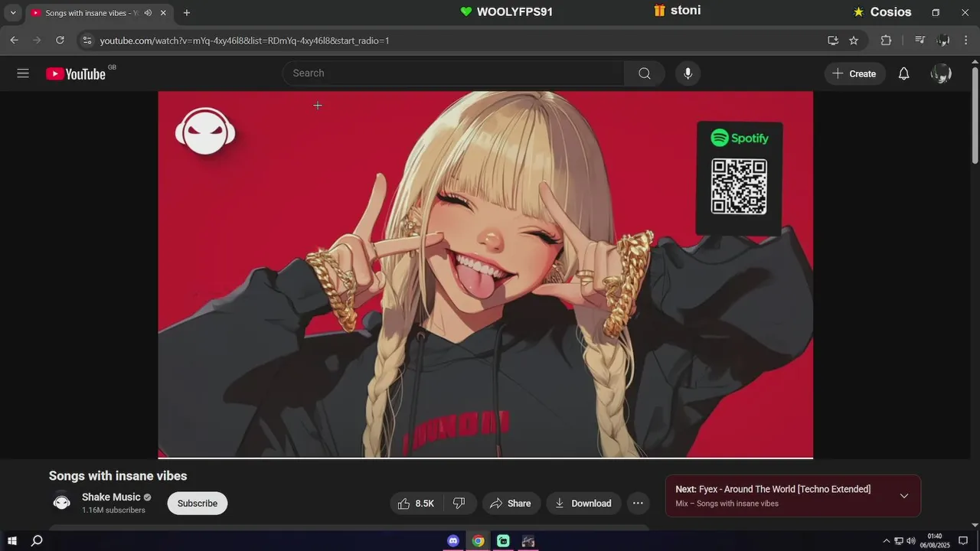
Task: Open a new browser tab
Action: tap(187, 13)
